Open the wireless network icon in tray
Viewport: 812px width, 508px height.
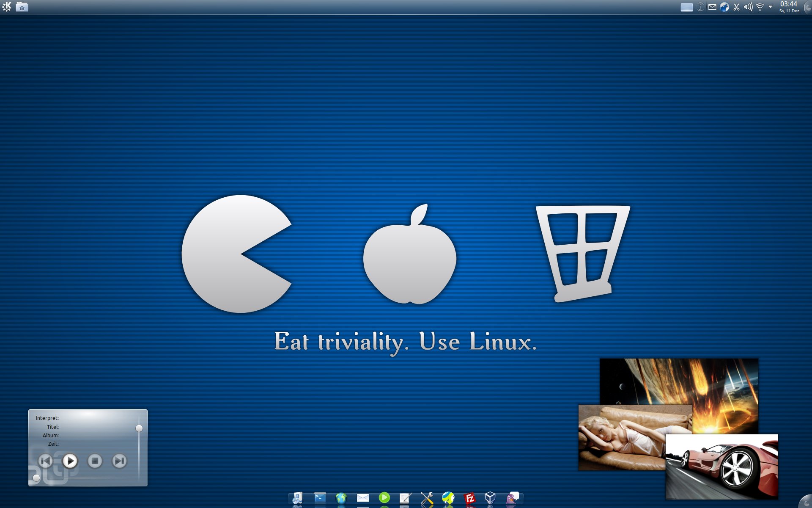(760, 7)
